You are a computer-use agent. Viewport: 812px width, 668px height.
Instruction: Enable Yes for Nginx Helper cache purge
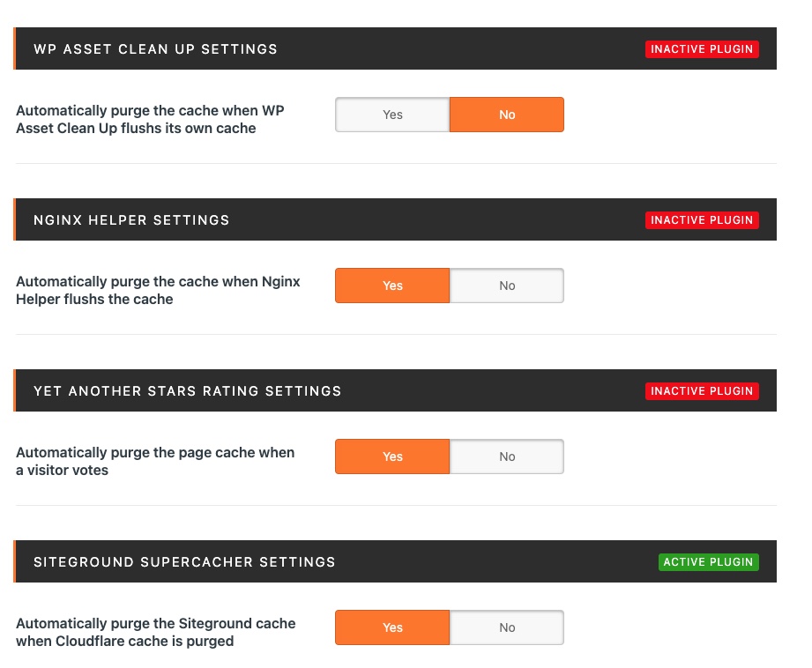(392, 286)
